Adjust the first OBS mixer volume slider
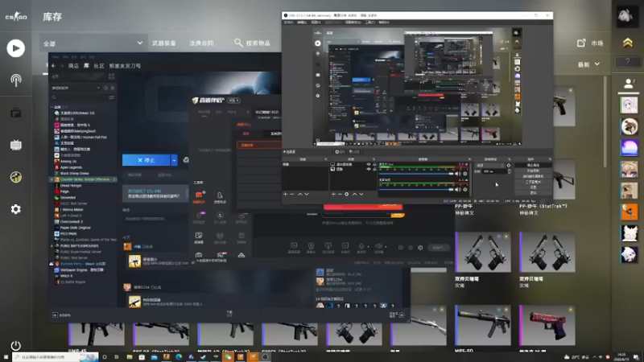The width and height of the screenshot is (644, 362). pos(416,174)
